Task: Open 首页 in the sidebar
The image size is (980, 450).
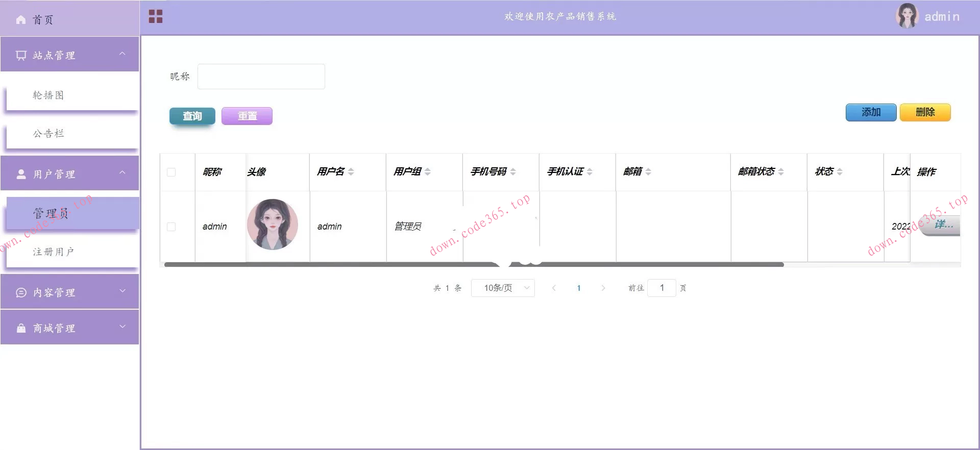Action: [70, 19]
